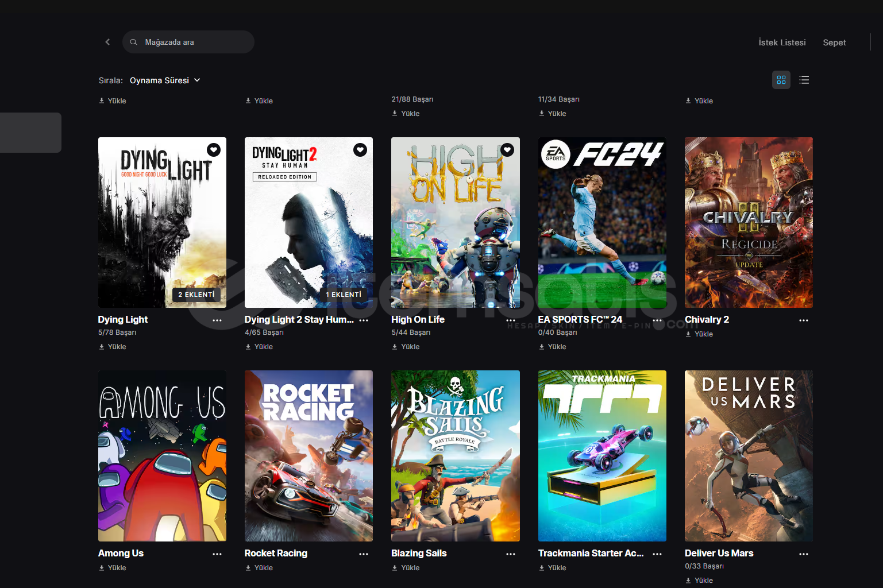Go back with the left chevron arrow

point(107,42)
